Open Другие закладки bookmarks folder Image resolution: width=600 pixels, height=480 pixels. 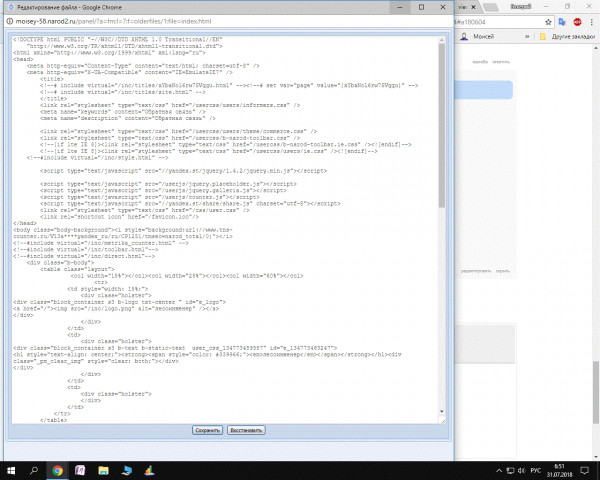click(567, 37)
